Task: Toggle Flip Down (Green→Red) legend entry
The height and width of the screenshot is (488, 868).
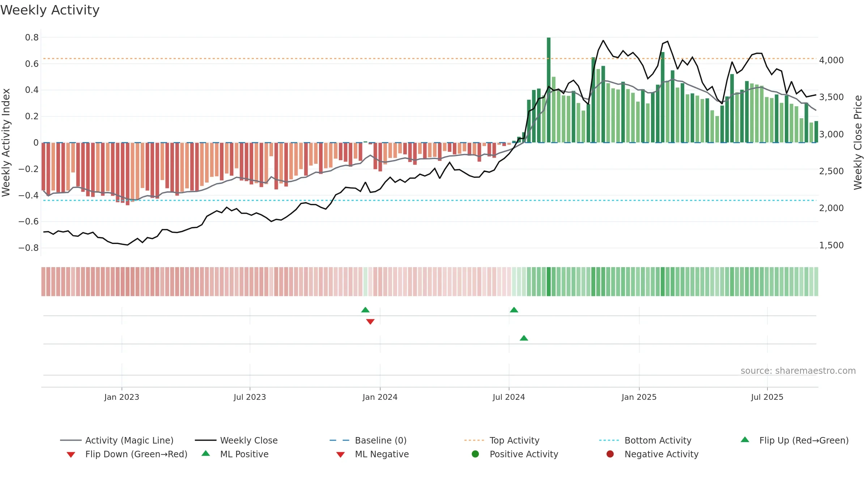Action: (127, 454)
